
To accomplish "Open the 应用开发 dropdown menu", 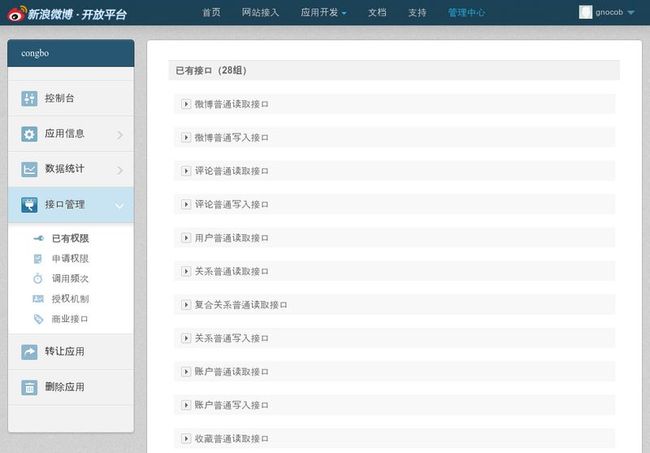I will 323,12.
